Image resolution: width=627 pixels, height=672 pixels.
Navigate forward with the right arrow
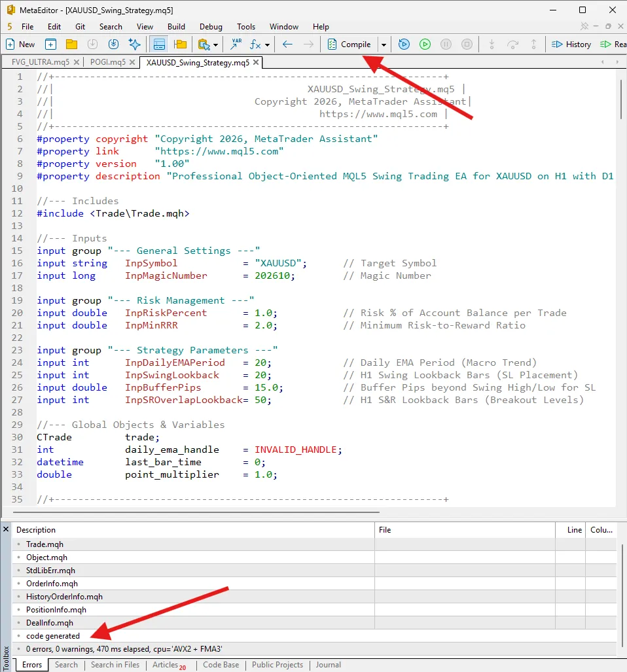click(x=308, y=44)
